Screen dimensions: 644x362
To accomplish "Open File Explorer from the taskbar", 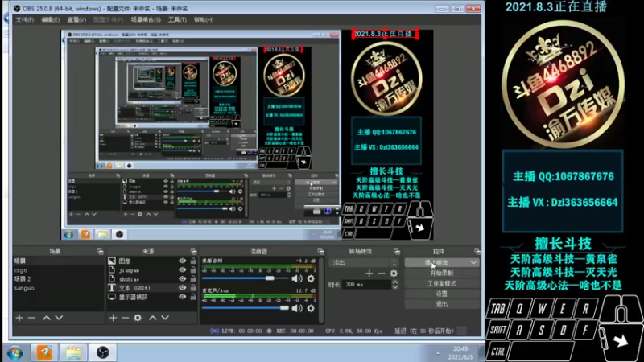I will click(73, 352).
